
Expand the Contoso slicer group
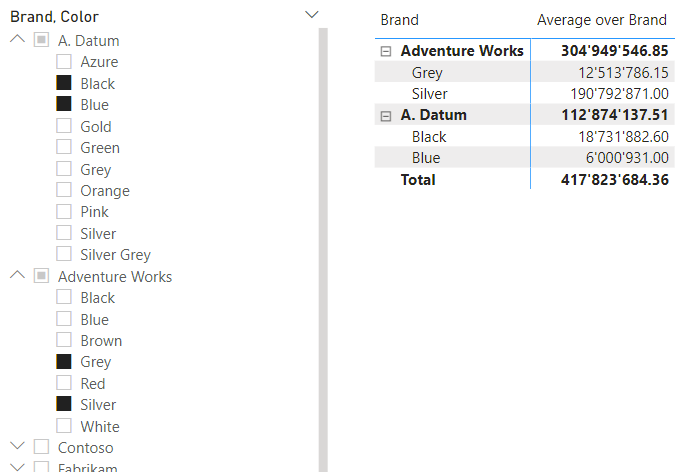(17, 447)
